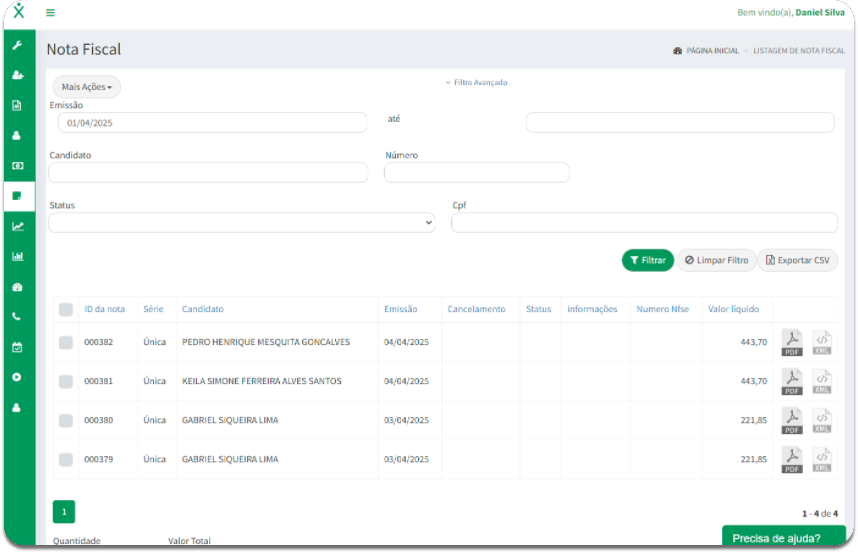Expand the Filtro Avançado section
858x553 pixels.
click(x=476, y=83)
